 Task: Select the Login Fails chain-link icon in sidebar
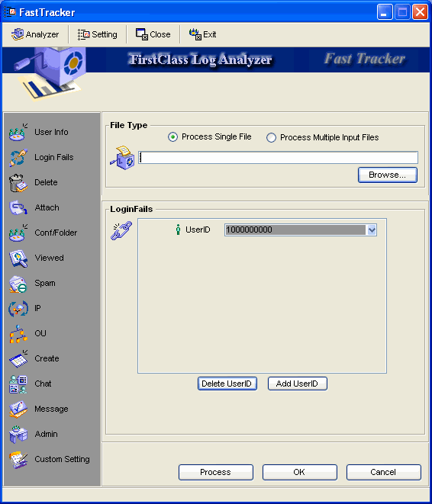pyautogui.click(x=18, y=157)
